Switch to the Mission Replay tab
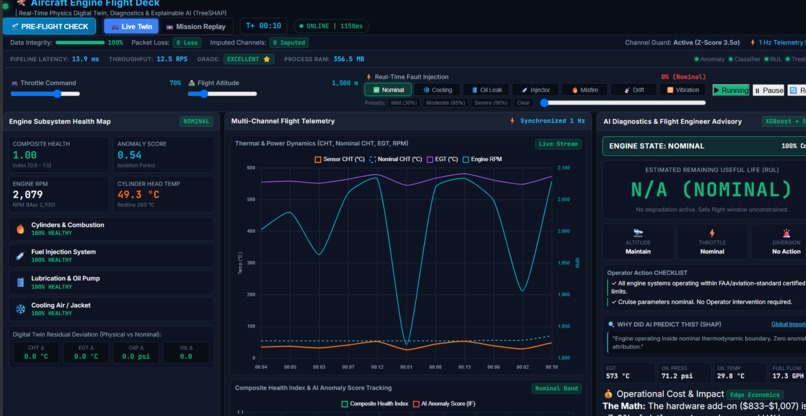 click(x=196, y=27)
